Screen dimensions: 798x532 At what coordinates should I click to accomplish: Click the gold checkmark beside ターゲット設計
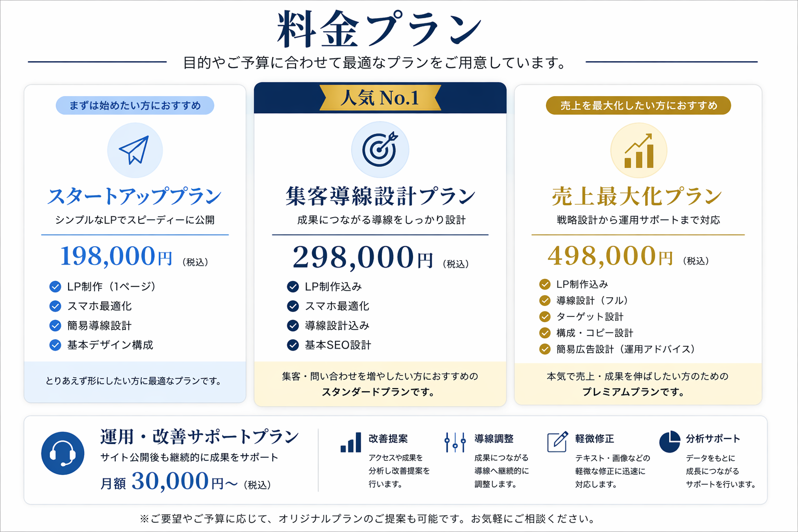click(x=544, y=317)
